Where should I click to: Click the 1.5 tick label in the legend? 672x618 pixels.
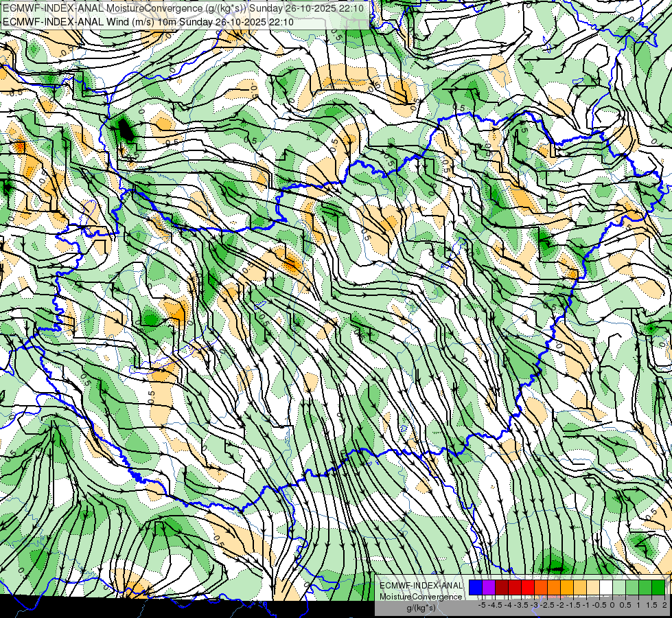tap(651, 605)
